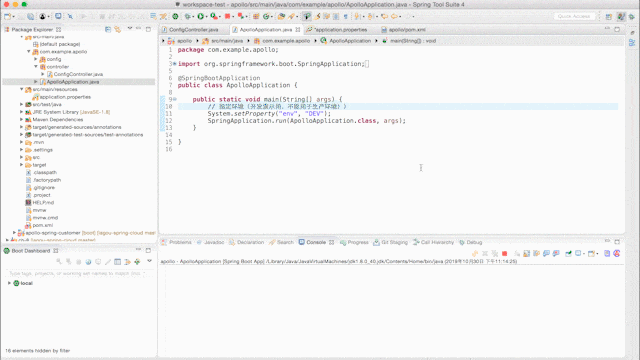Click the Show Properties table icon in Boot Dashboard
The image size is (640, 360).
pos(118,262)
